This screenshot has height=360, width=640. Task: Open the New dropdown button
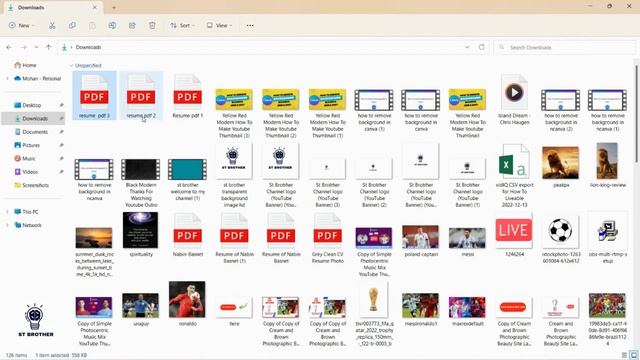[x=21, y=25]
